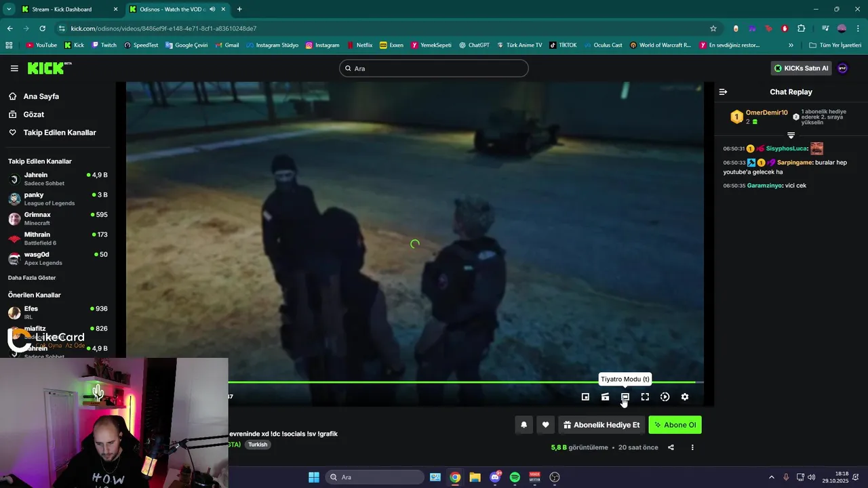Open Chrome tab search dropdown
Image resolution: width=868 pixels, height=488 pixels.
coord(9,9)
